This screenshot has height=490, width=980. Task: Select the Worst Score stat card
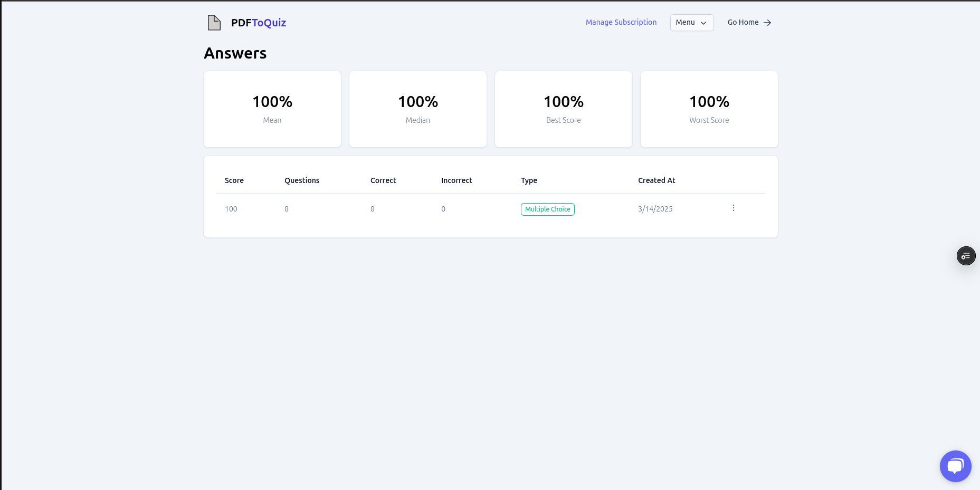click(709, 109)
